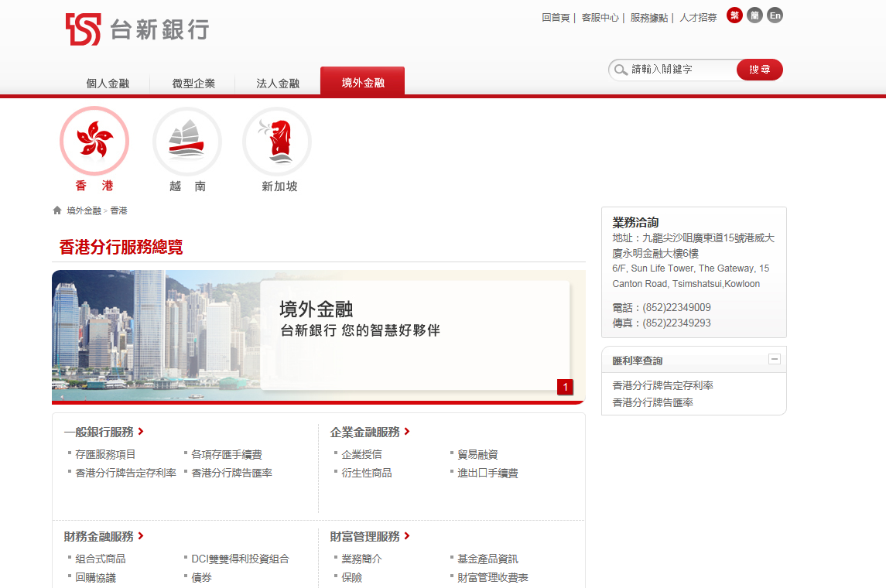Click red arrow beside 一般銀行服務

click(x=141, y=432)
